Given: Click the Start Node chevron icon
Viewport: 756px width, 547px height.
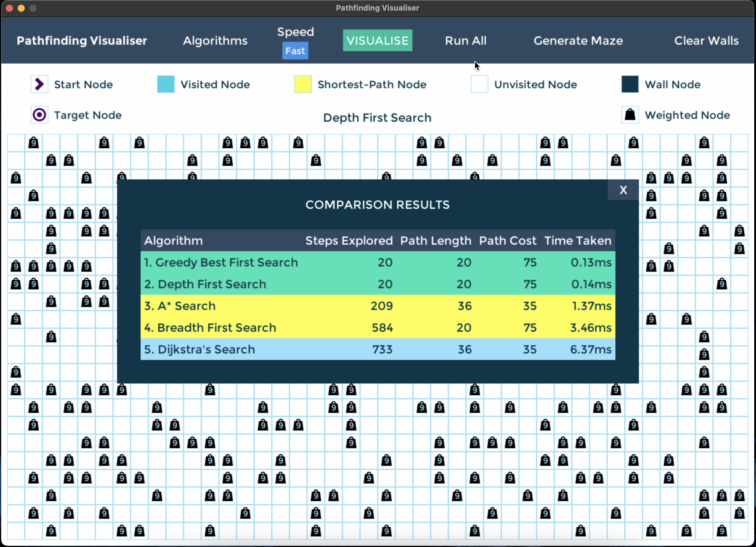Looking at the screenshot, I should click(x=39, y=84).
